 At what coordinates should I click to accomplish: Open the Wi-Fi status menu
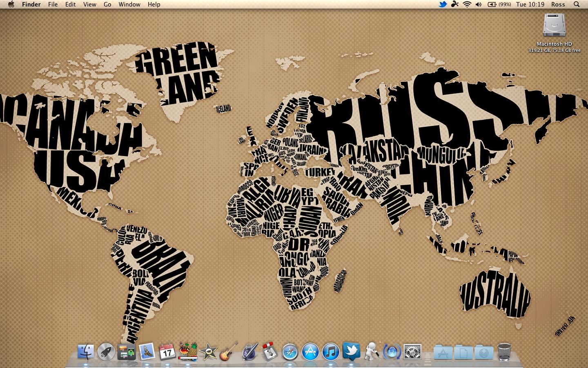click(x=467, y=4)
